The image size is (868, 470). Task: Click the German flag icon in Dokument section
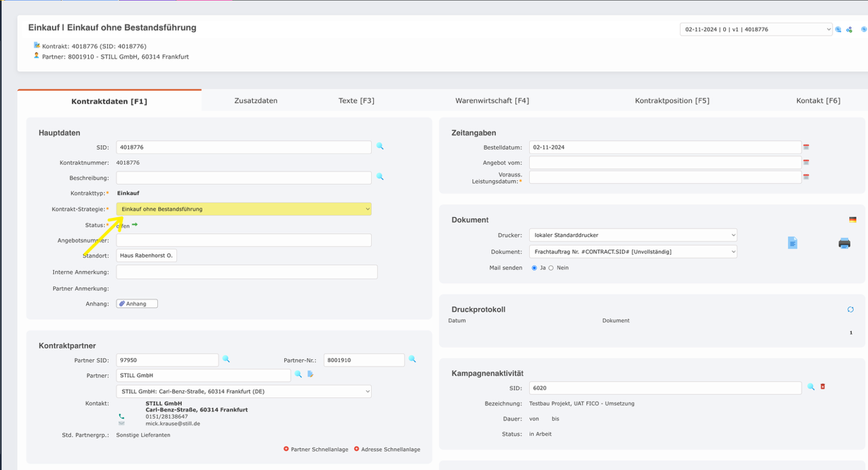(x=852, y=219)
